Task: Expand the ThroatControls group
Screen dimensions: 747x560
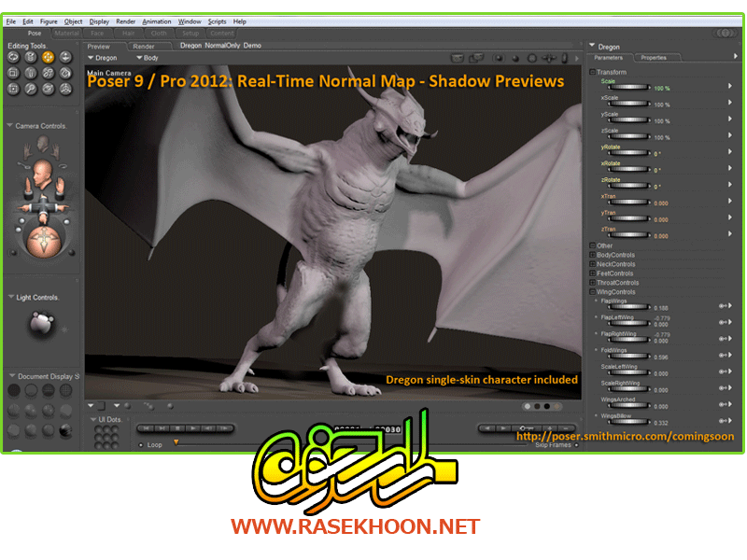Action: (x=593, y=283)
